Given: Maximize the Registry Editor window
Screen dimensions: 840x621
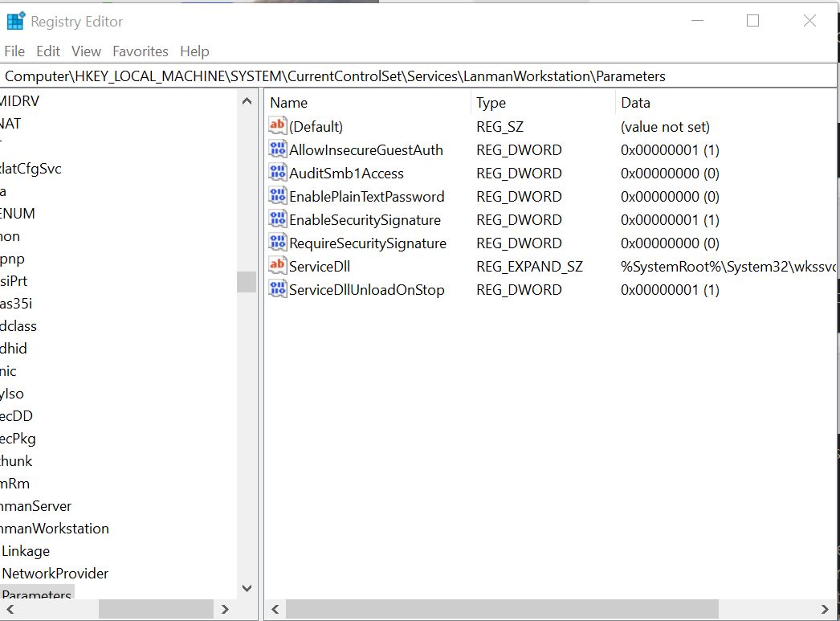Looking at the screenshot, I should 752,21.
